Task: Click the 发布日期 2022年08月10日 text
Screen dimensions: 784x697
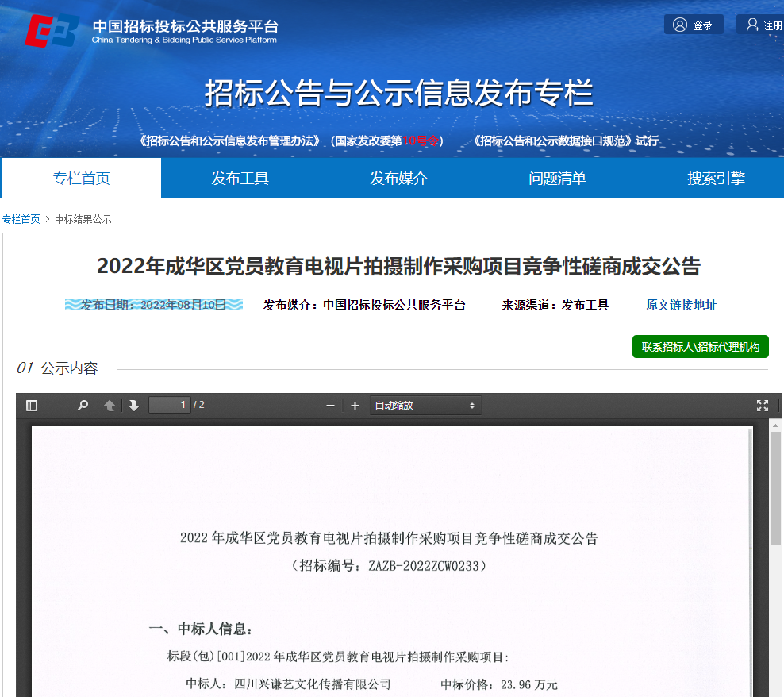Action: click(153, 305)
